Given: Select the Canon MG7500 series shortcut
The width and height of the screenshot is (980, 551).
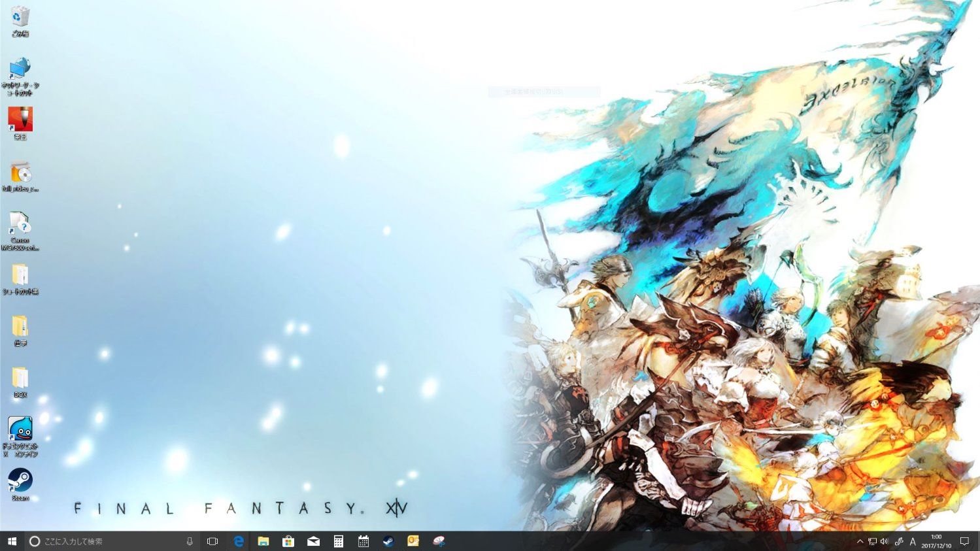Looking at the screenshot, I should click(x=20, y=231).
